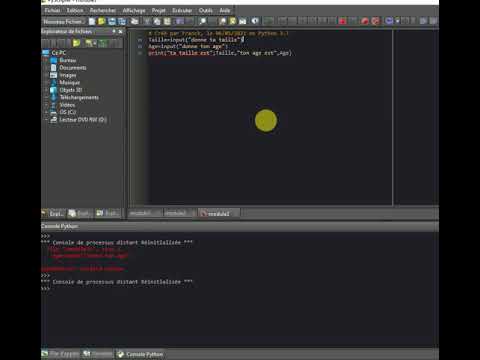Viewport: 480px width, 360px height.
Task: Click the new document icon
Action: [92, 21]
